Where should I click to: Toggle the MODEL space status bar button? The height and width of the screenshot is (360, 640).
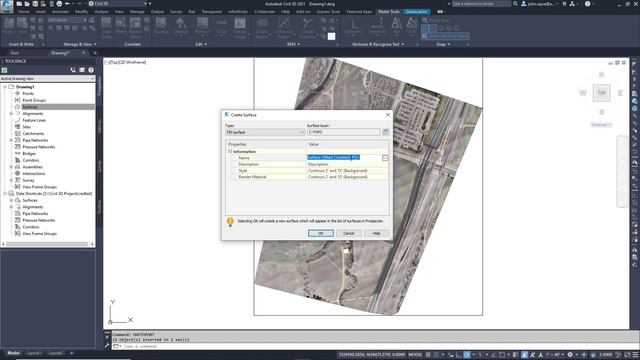[415, 355]
